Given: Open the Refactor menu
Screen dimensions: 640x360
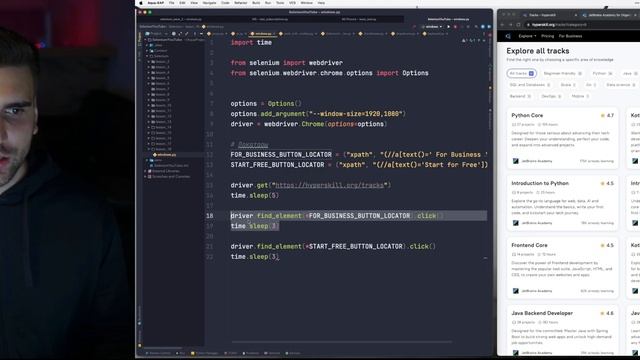Looking at the screenshot, I should (240, 3).
